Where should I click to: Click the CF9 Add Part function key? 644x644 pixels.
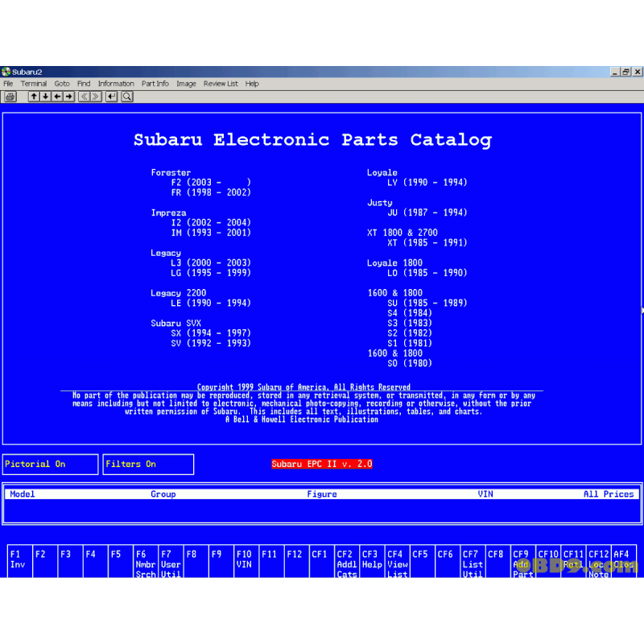(x=522, y=561)
